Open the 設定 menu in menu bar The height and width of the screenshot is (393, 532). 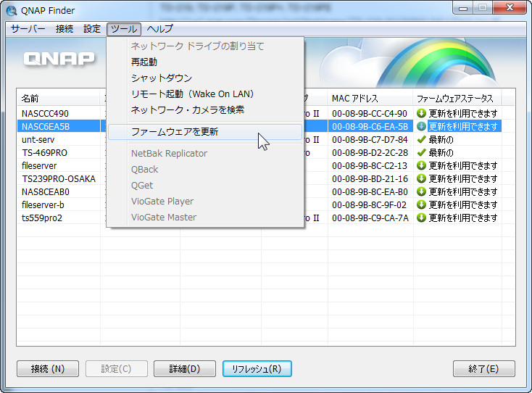[92, 29]
